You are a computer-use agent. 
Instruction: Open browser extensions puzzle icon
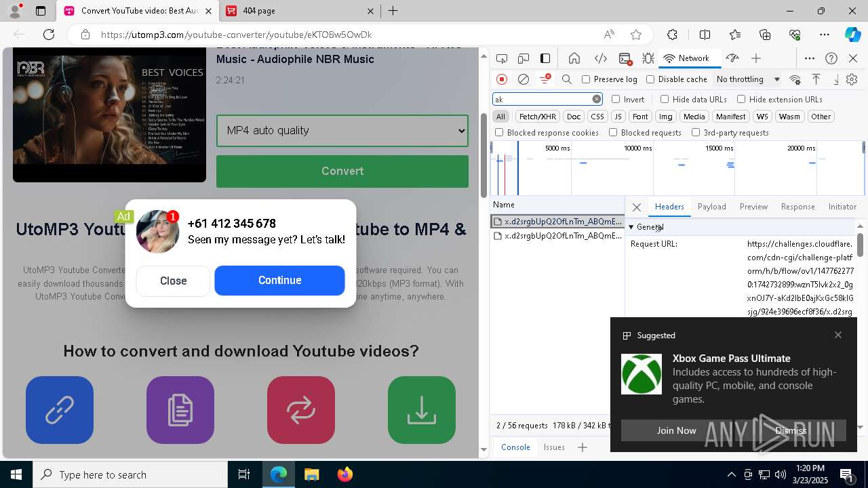[x=672, y=35]
